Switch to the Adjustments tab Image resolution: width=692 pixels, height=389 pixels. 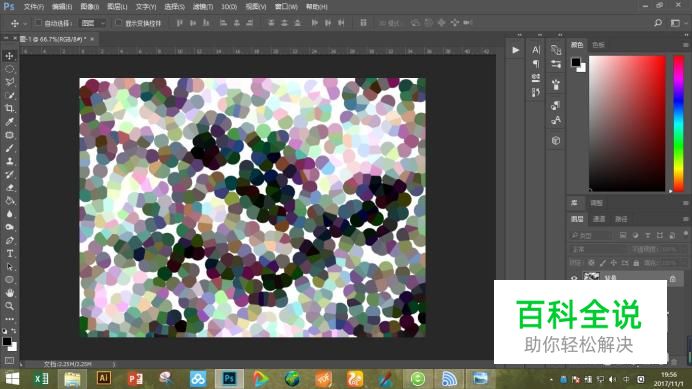click(x=596, y=203)
